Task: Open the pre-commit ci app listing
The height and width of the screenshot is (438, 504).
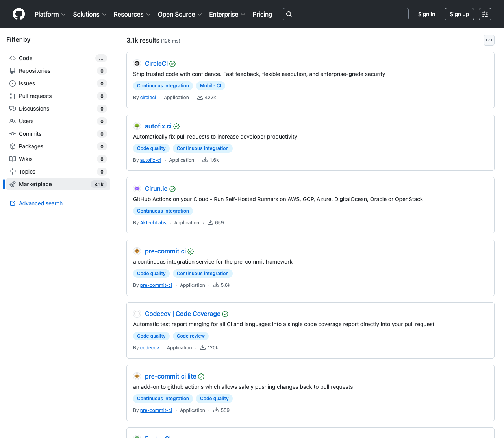Action: click(x=165, y=251)
